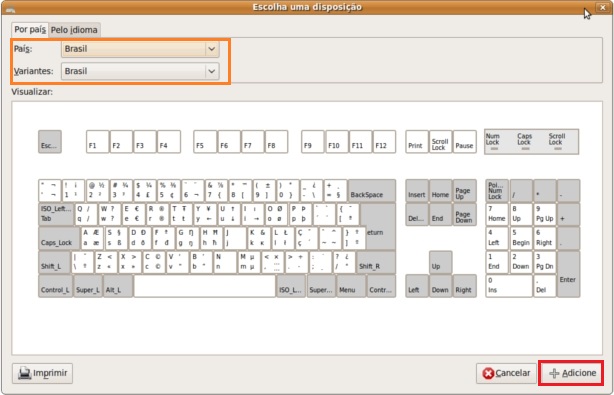Click the Esc key in keyboard preview
The height and width of the screenshot is (395, 614).
pyautogui.click(x=50, y=141)
